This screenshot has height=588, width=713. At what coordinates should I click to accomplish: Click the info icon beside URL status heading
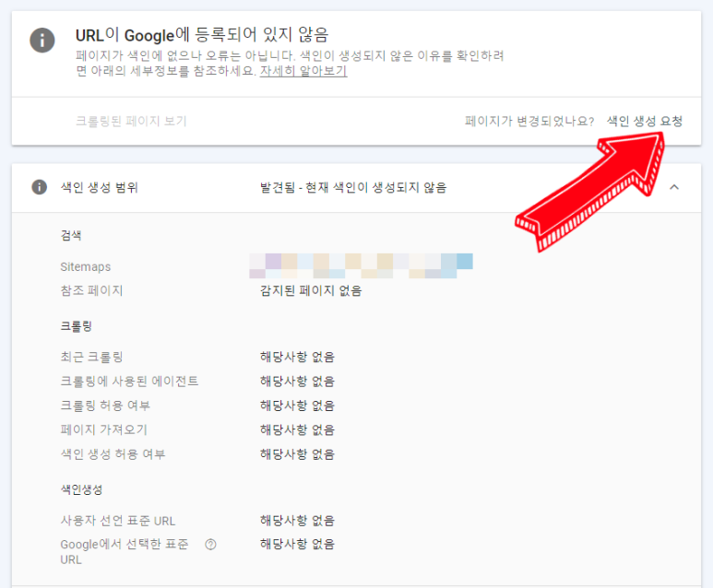pyautogui.click(x=42, y=40)
